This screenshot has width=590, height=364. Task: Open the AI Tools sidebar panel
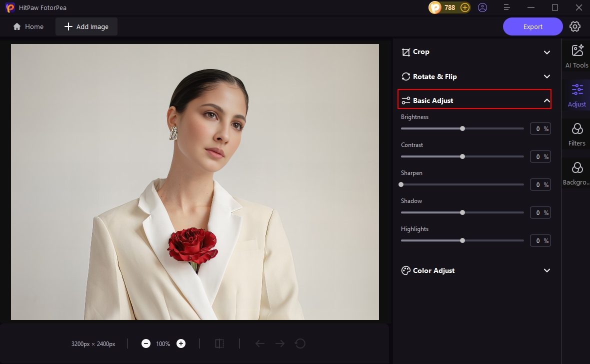click(576, 55)
